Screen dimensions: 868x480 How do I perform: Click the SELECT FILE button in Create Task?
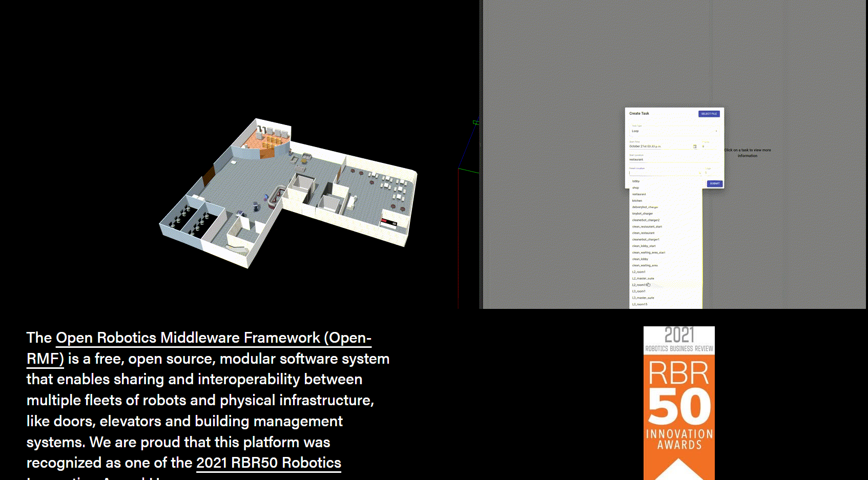point(709,114)
